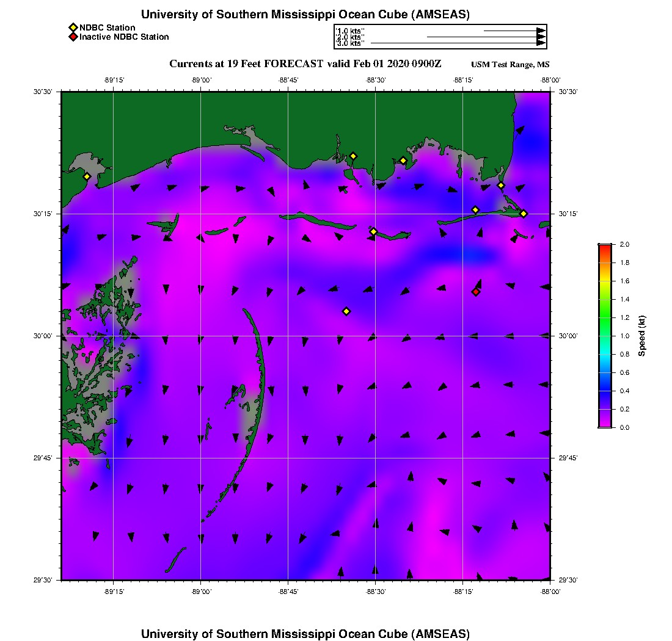Screen dimensions: 672x641
Task: Click the 'Speed (kt)' color bar label
Action: [642, 336]
